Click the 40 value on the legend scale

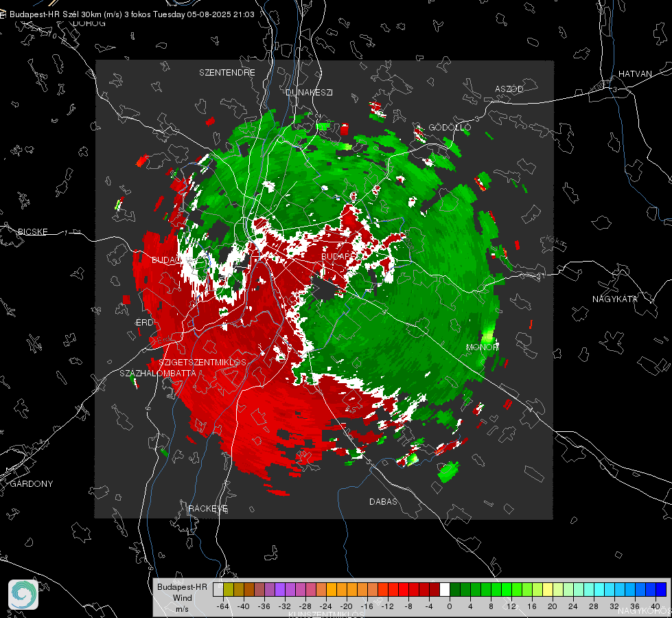click(655, 606)
